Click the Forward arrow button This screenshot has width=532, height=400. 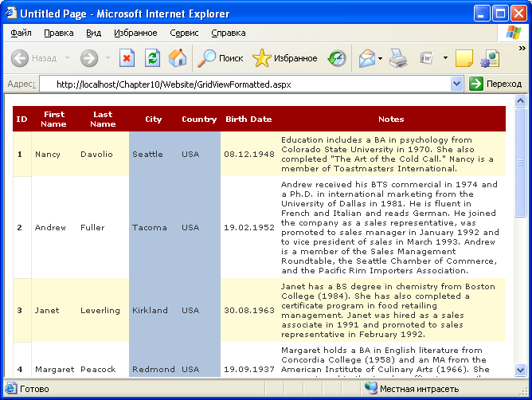pyautogui.click(x=88, y=58)
